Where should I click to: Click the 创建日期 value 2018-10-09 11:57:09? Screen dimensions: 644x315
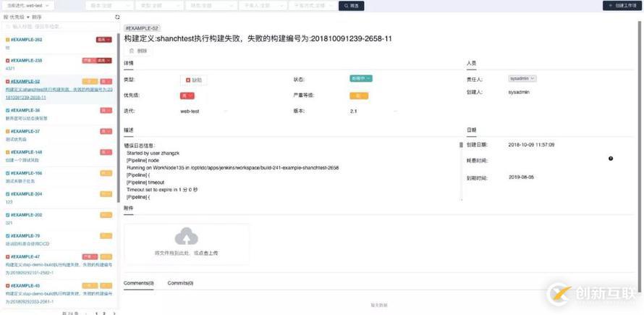coord(531,145)
